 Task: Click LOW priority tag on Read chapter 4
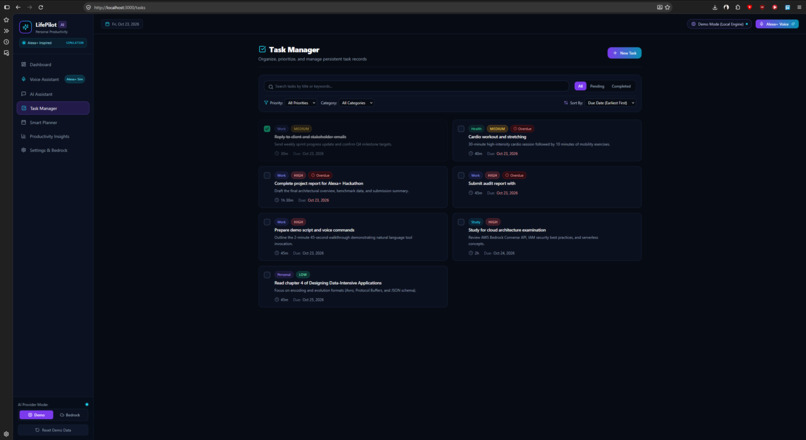[303, 275]
